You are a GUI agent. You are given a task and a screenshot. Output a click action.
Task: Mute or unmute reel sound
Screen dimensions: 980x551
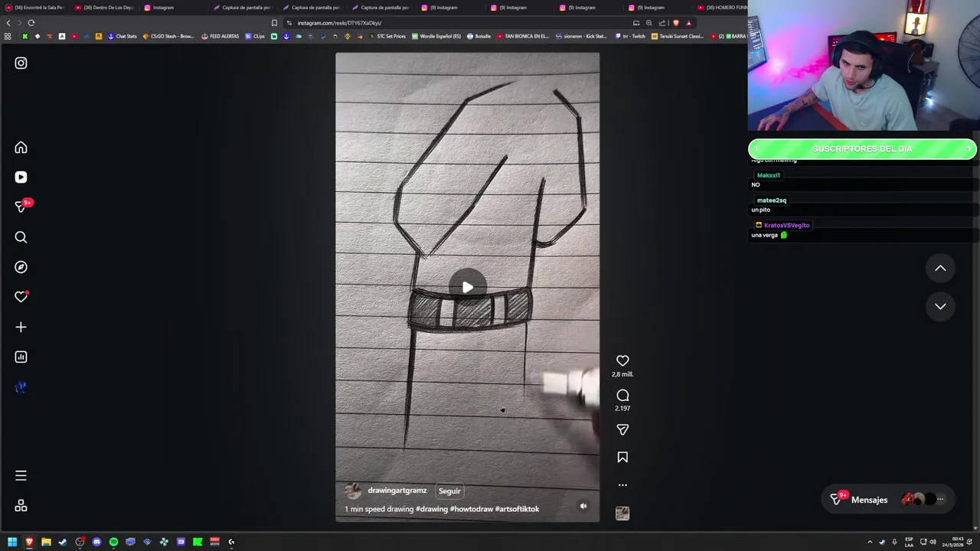[583, 506]
